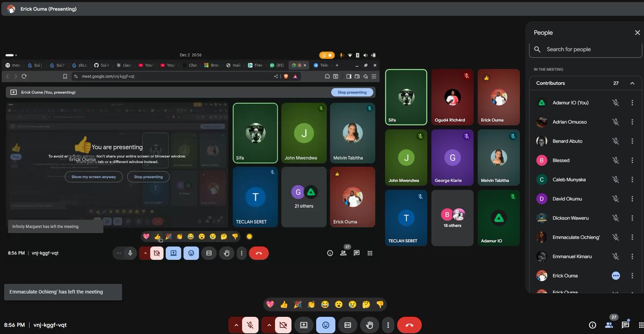Image resolution: width=644 pixels, height=334 pixels.
Task: Send thumbs up reaction from the main reaction bar
Action: tap(284, 304)
